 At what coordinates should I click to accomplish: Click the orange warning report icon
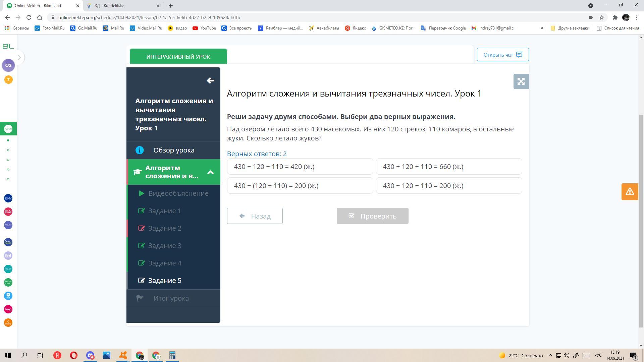(630, 192)
